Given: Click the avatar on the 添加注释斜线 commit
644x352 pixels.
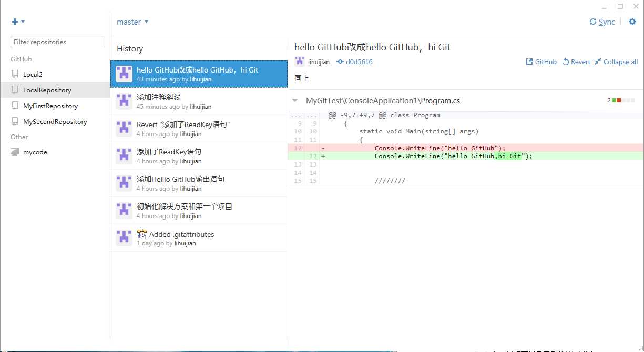Looking at the screenshot, I should [x=124, y=101].
